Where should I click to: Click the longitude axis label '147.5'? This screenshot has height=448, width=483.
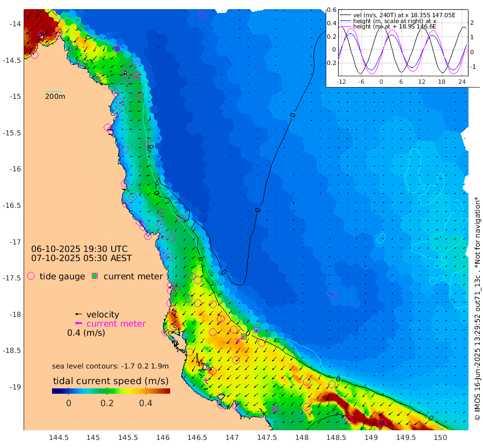[x=267, y=437]
